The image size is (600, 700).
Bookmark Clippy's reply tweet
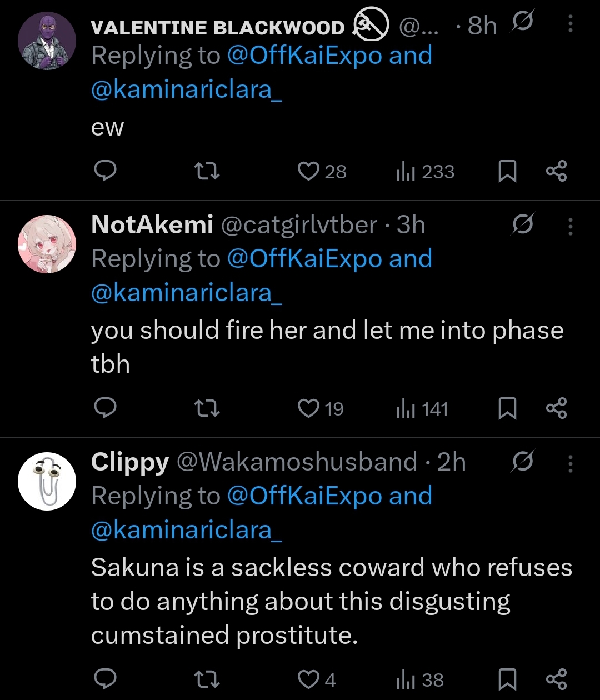tap(507, 680)
